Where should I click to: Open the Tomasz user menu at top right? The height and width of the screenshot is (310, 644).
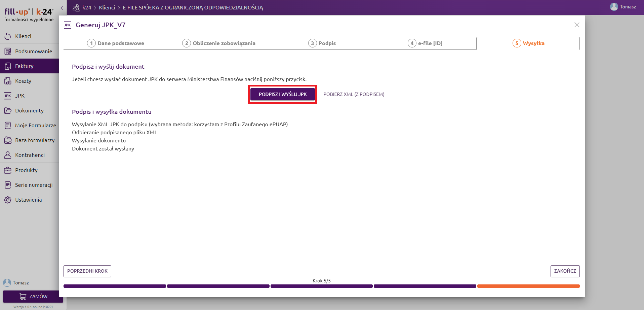tap(623, 7)
